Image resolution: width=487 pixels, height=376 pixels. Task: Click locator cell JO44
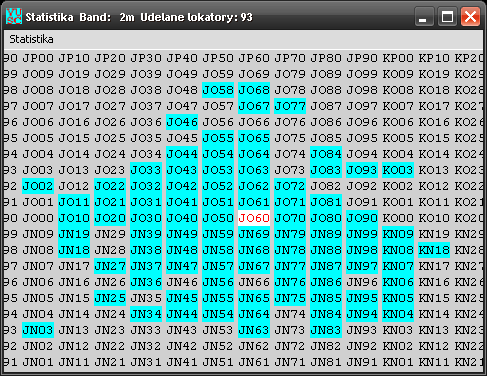click(182, 154)
